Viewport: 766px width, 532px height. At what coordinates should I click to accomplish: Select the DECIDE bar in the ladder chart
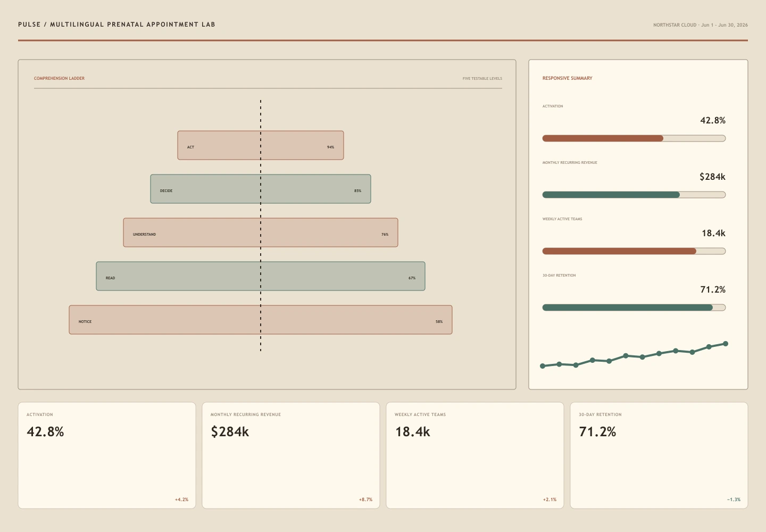point(261,189)
